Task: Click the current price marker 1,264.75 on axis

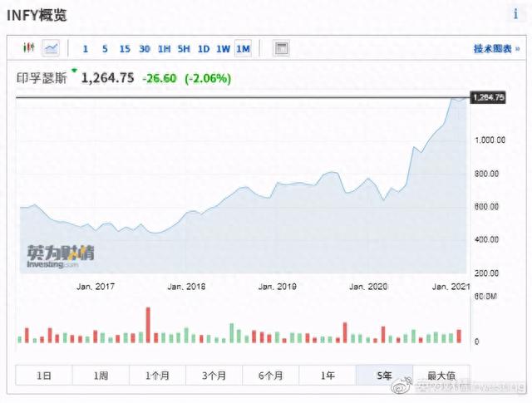Action: (x=488, y=97)
